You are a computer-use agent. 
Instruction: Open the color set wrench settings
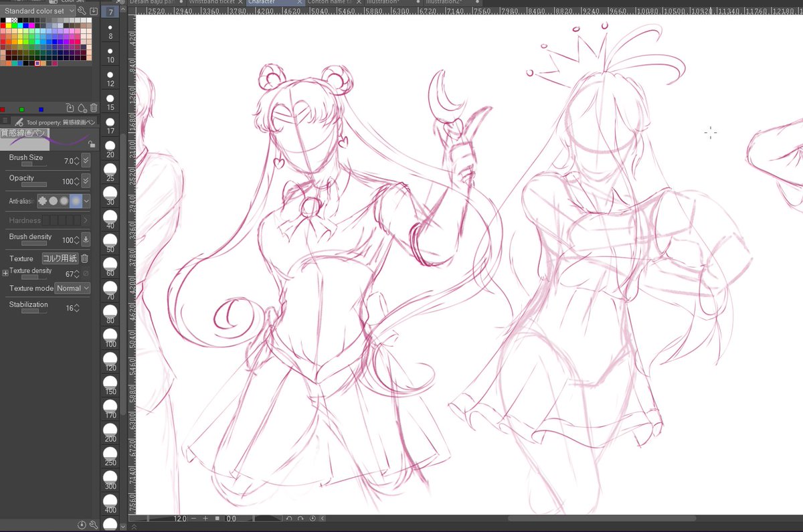click(82, 11)
